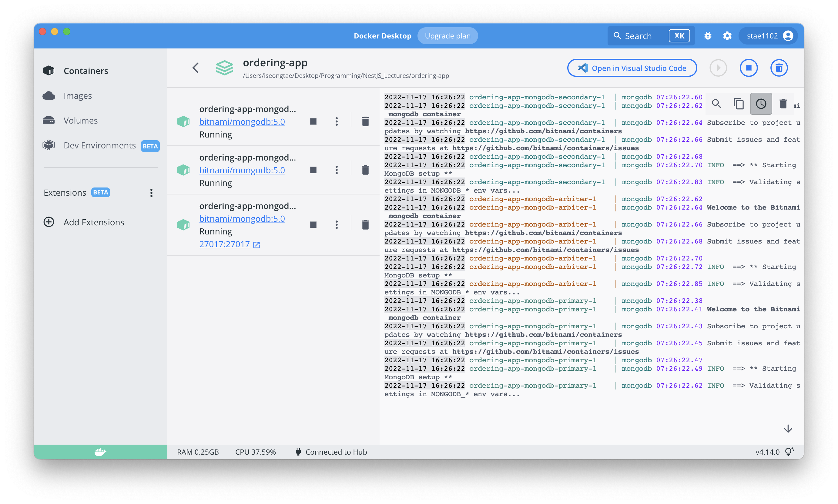This screenshot has height=504, width=838.
Task: Open more options for third container
Action: coord(337,224)
